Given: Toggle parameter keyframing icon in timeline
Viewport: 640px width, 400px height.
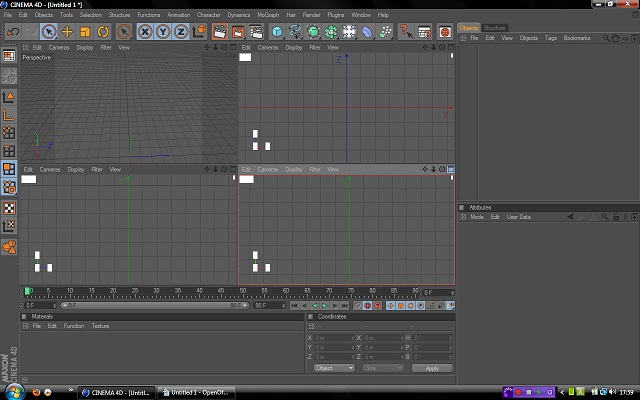Looking at the screenshot, I should [x=420, y=305].
